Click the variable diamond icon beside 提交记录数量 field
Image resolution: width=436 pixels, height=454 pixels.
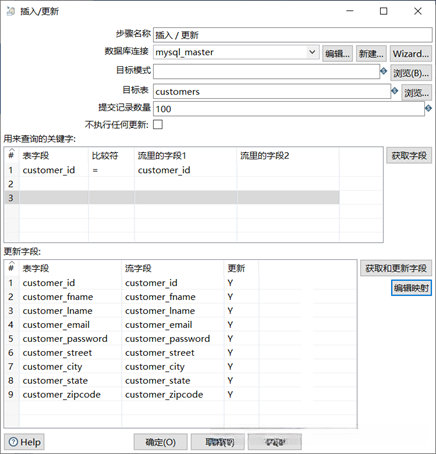(429, 108)
